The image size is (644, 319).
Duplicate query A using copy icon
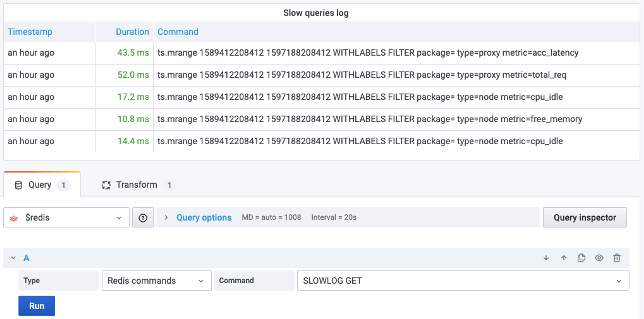pos(581,258)
